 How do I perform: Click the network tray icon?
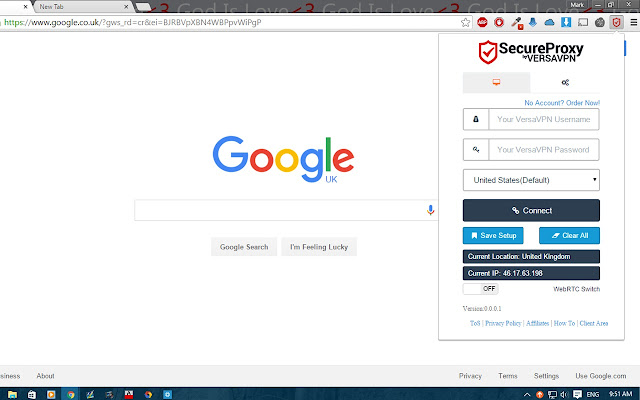(552, 394)
